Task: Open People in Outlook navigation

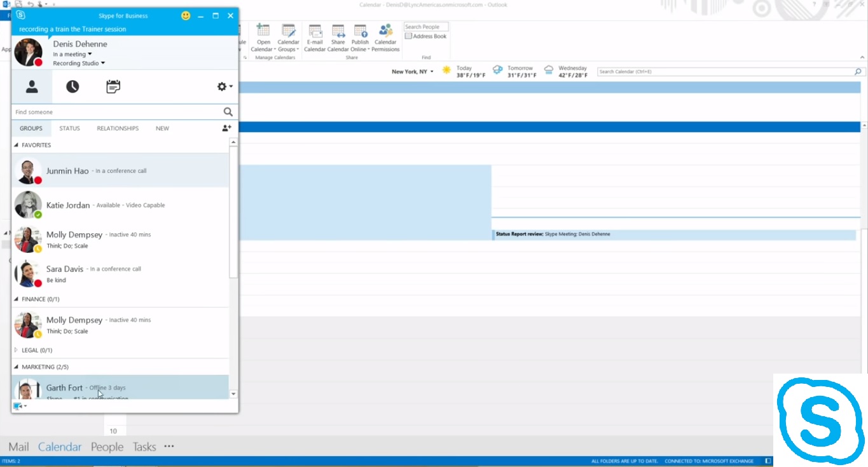Action: pos(107,447)
